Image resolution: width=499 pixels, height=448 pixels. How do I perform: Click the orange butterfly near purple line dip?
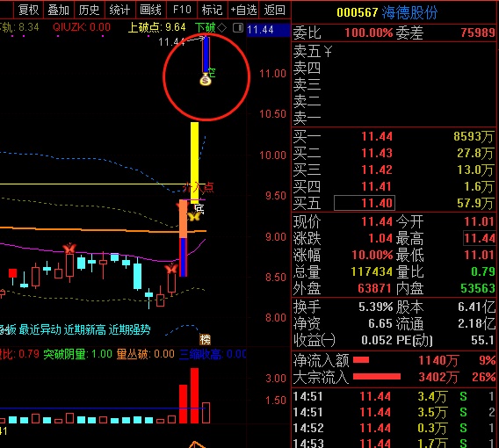tap(171, 269)
